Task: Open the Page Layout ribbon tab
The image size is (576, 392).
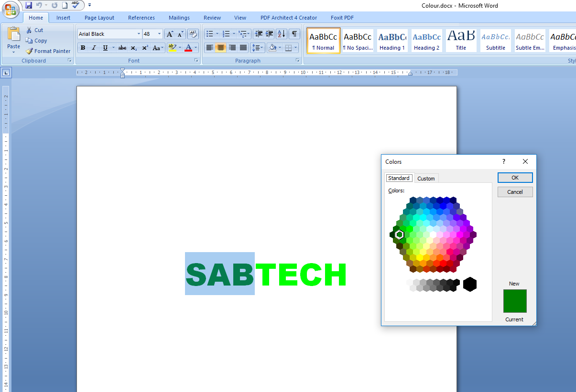Action: point(99,18)
